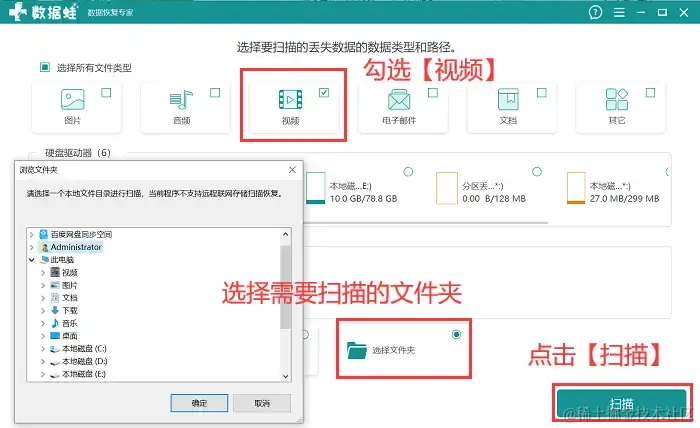
Task: Expand the 百度网盘同步空间 node
Action: (x=32, y=234)
